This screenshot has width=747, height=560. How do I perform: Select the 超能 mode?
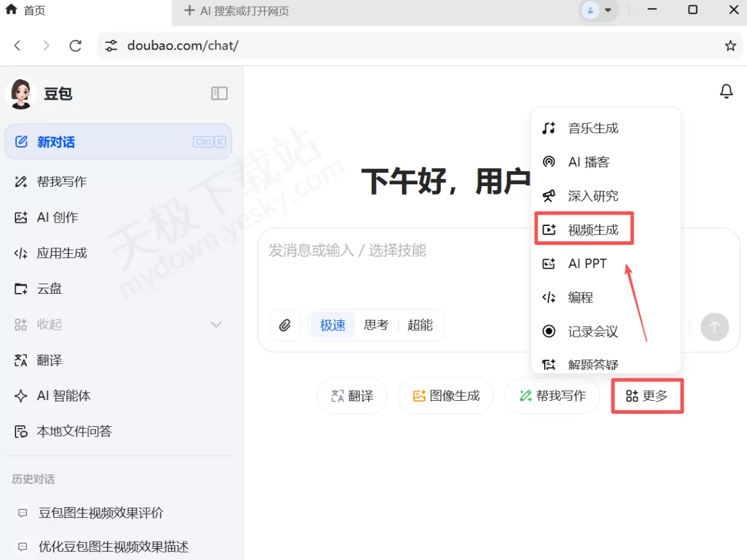[x=420, y=325]
